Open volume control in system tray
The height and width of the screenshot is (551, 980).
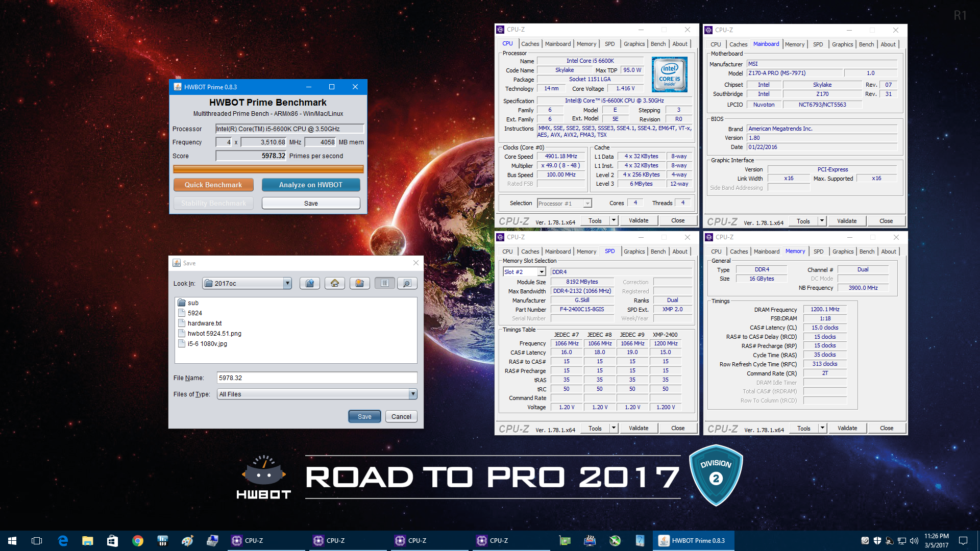point(914,540)
